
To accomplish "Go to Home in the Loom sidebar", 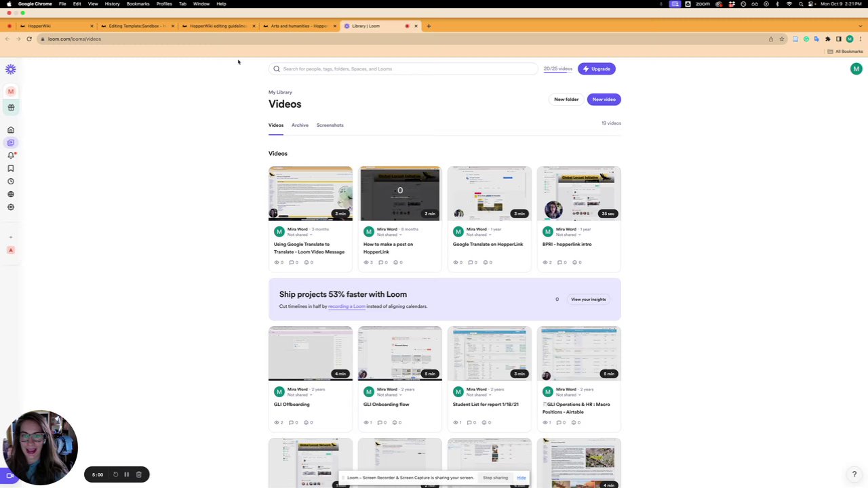I will coord(11,129).
